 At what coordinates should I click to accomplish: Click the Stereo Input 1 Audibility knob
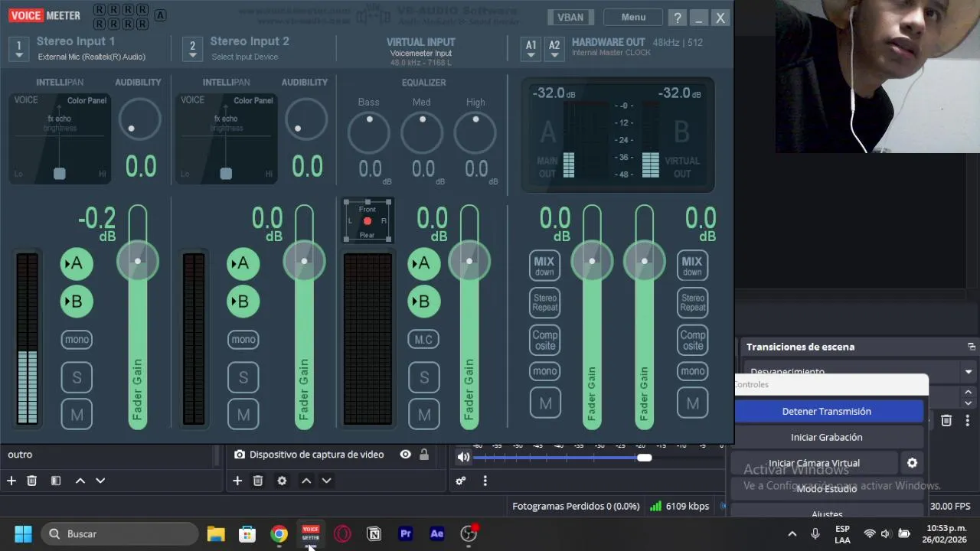click(x=139, y=119)
